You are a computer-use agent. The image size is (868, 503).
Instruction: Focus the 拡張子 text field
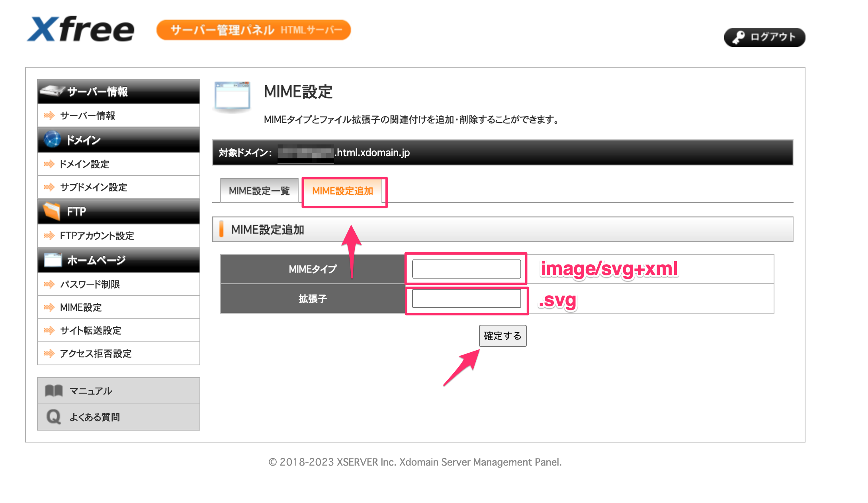pyautogui.click(x=466, y=299)
